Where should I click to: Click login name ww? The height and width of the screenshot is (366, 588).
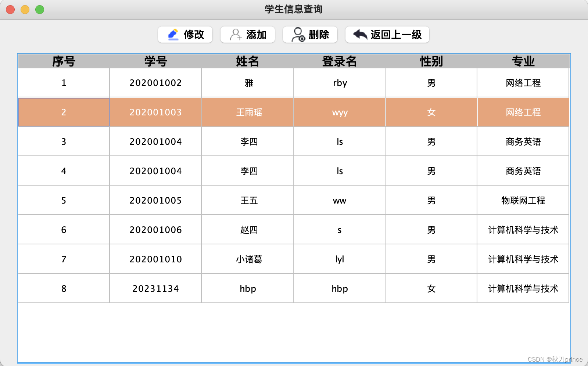point(340,201)
